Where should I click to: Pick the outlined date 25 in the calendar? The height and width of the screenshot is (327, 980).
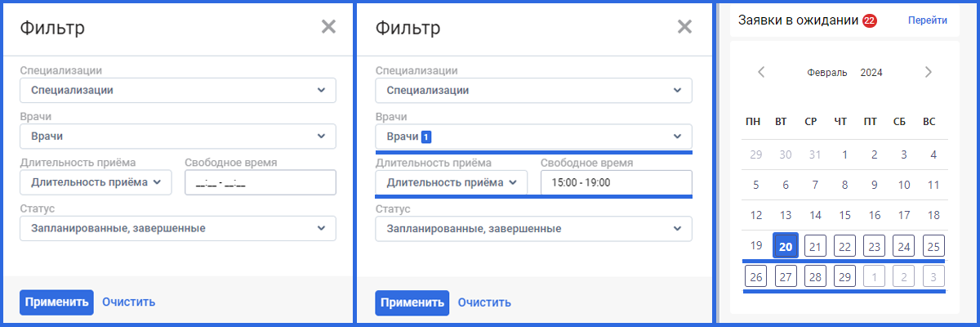pos(933,246)
